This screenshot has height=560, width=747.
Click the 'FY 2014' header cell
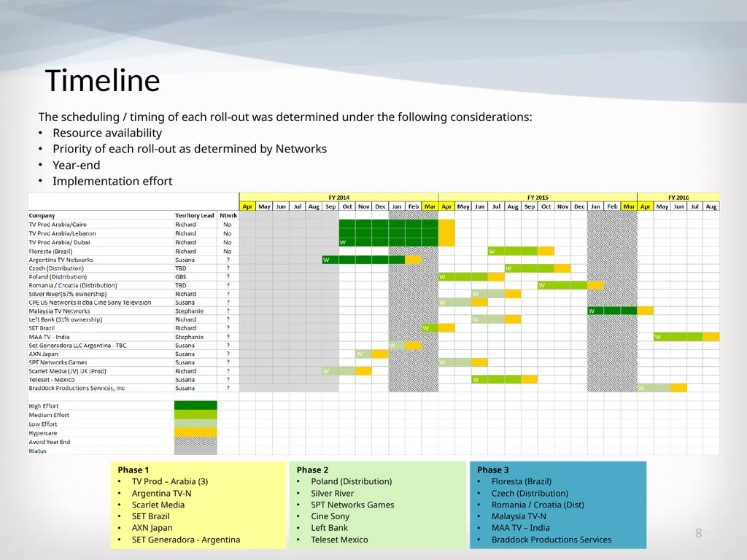click(x=338, y=197)
